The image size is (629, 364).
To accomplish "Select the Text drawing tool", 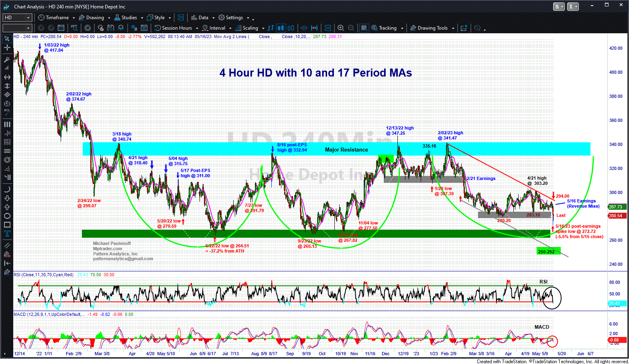I will [x=7, y=234].
